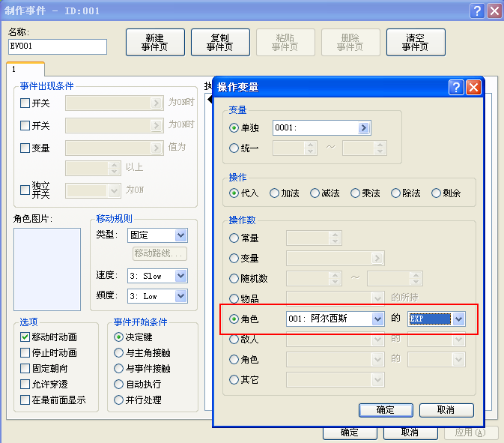Enable second 开关 condition checkbox
The width and height of the screenshot is (504, 443).
click(x=25, y=125)
